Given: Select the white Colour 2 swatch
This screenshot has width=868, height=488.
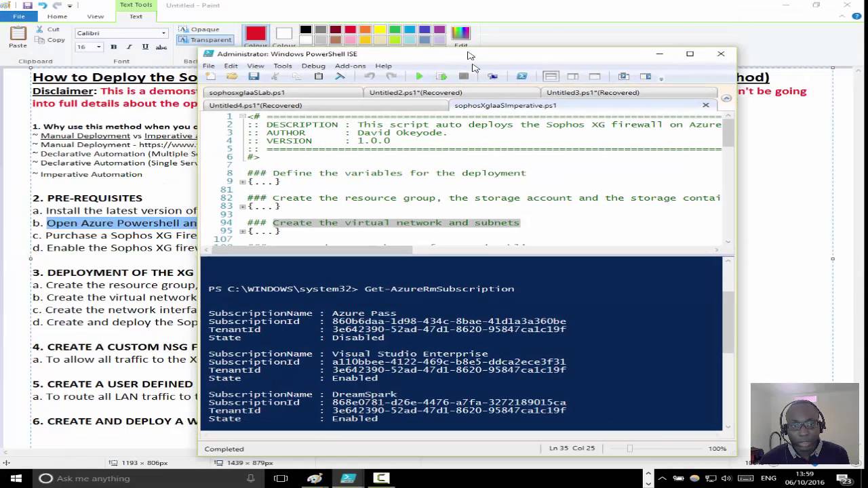Looking at the screenshot, I should pos(284,35).
